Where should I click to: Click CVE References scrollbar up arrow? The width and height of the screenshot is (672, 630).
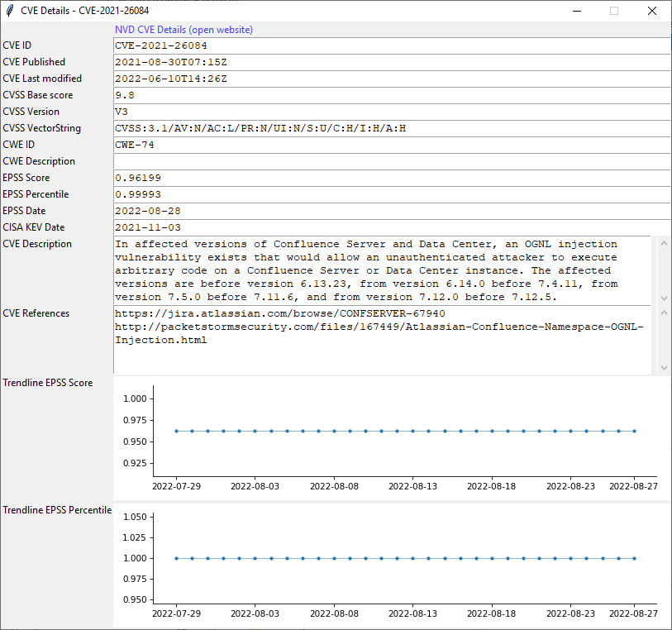point(664,313)
